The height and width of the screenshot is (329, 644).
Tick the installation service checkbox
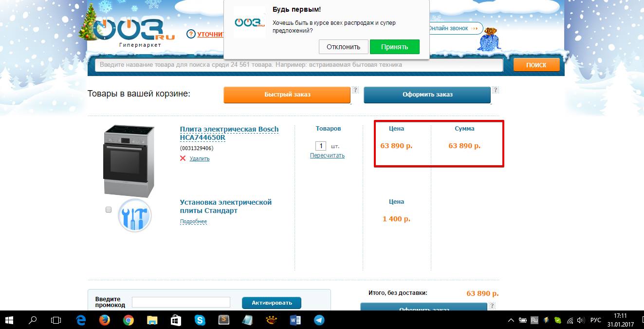pos(109,210)
